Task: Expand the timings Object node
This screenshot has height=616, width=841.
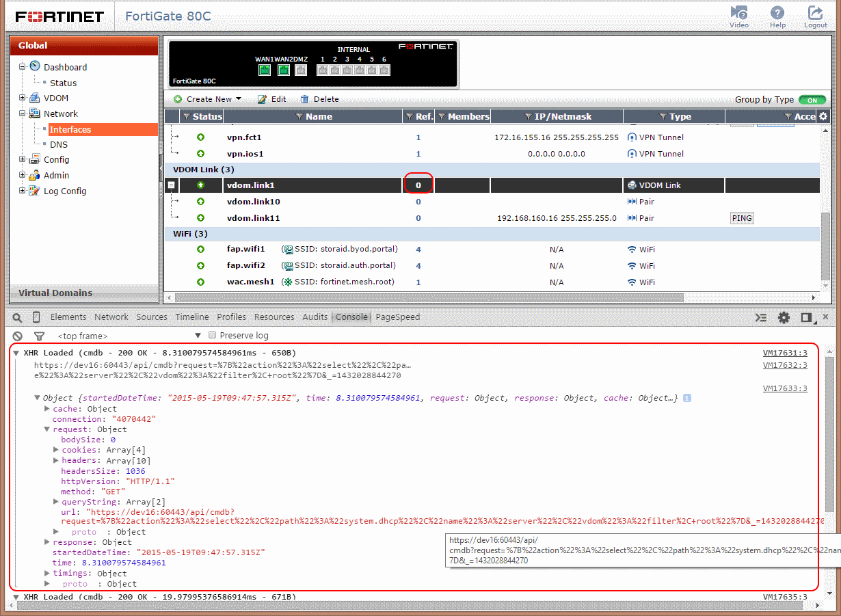Action: pyautogui.click(x=47, y=574)
